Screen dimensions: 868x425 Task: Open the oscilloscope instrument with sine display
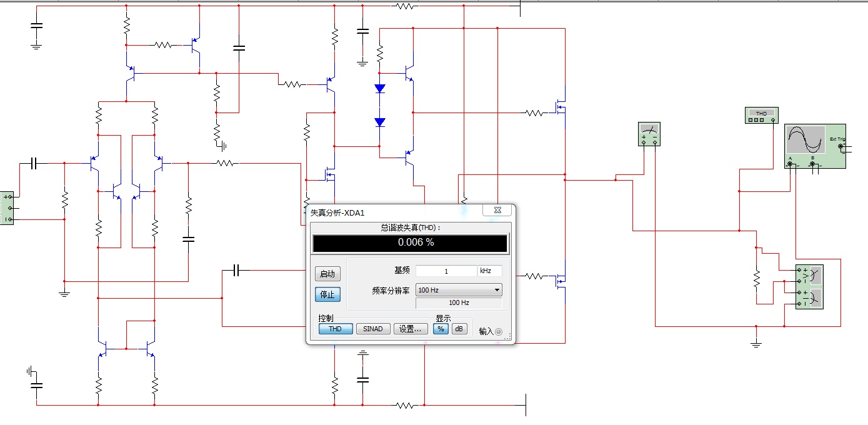(x=815, y=146)
